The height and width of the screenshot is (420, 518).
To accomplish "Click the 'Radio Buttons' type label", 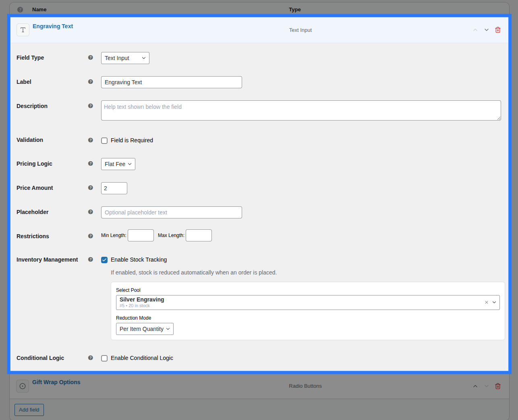I will [305, 386].
